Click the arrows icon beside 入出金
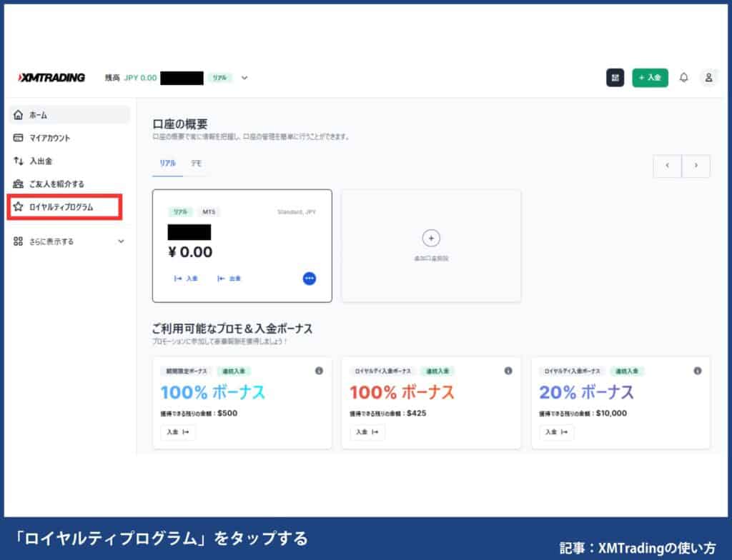The height and width of the screenshot is (560, 732). [x=18, y=161]
